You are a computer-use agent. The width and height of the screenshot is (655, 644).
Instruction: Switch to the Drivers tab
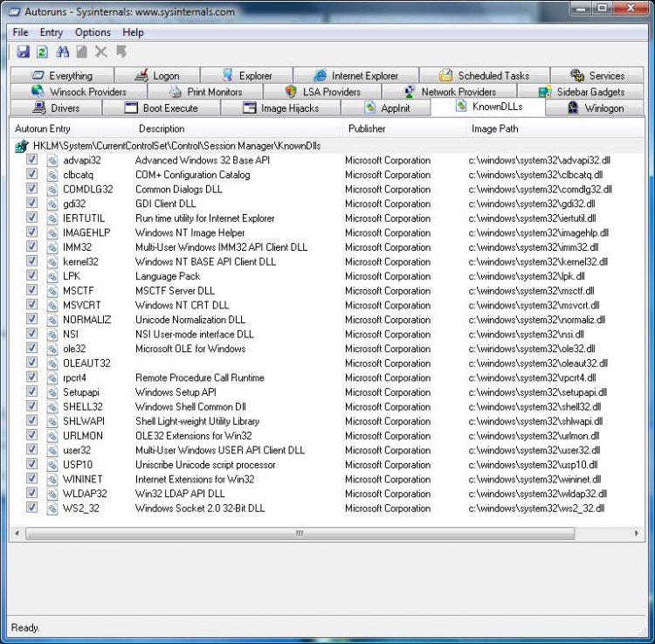pyautogui.click(x=57, y=107)
